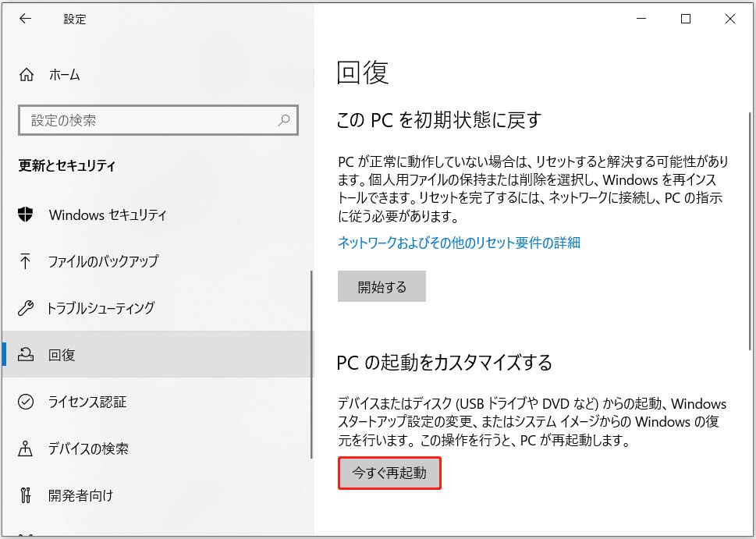Open the ネットワークおよびその他のリセット要件の詳細 link

point(460,243)
